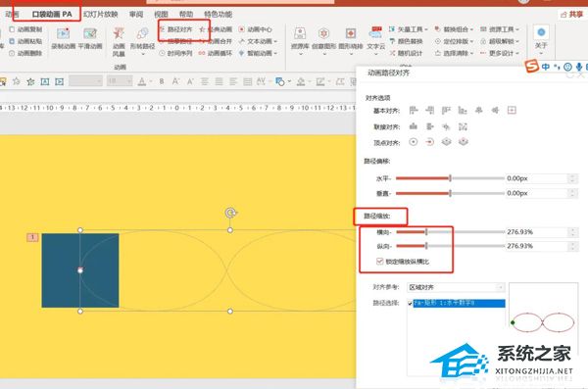Open the 对齐参考 区域对齐 dropdown
588x389 pixels.
coord(456,287)
